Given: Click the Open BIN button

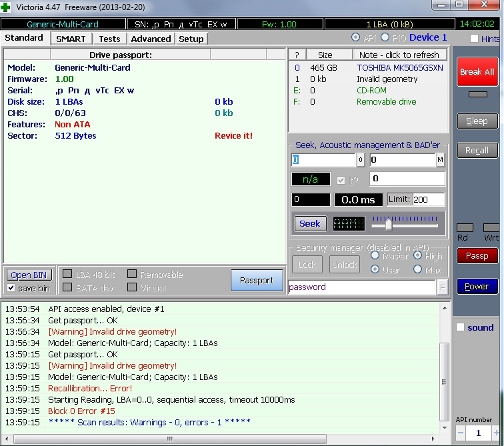Looking at the screenshot, I should tap(29, 275).
